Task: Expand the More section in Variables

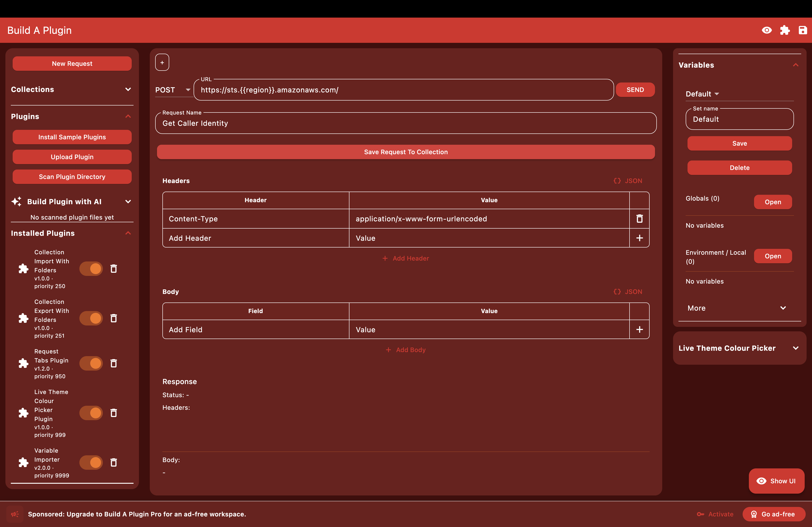Action: pyautogui.click(x=739, y=308)
